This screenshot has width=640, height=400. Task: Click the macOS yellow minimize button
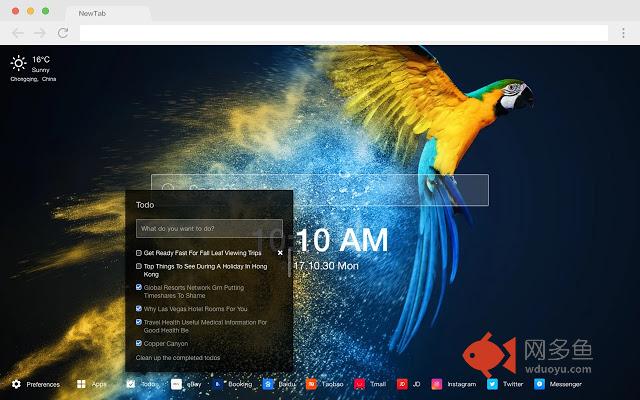pos(31,11)
